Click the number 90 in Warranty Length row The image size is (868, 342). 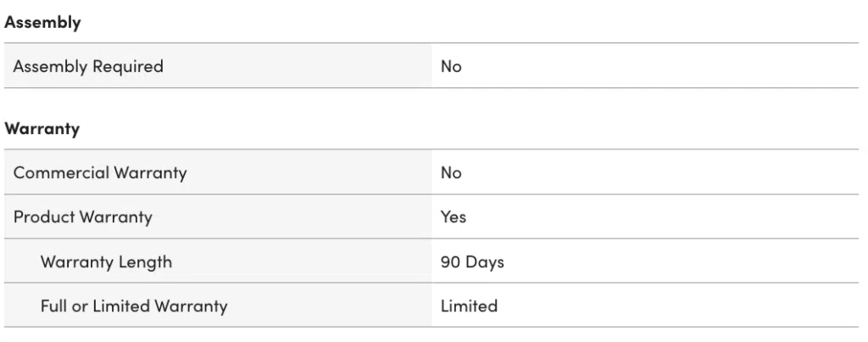[451, 261]
